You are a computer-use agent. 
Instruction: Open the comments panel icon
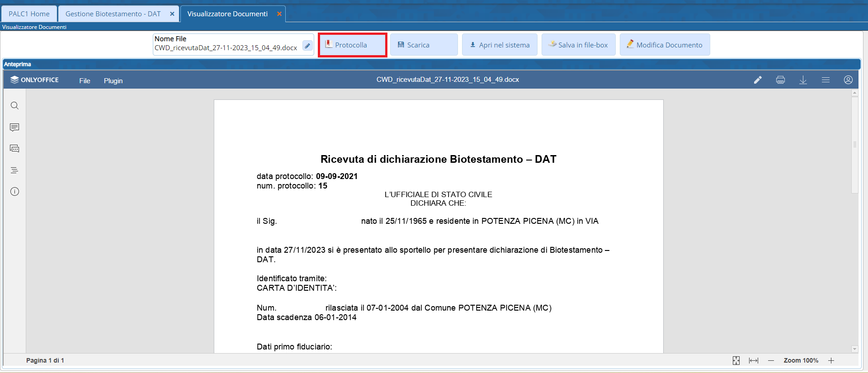click(14, 127)
